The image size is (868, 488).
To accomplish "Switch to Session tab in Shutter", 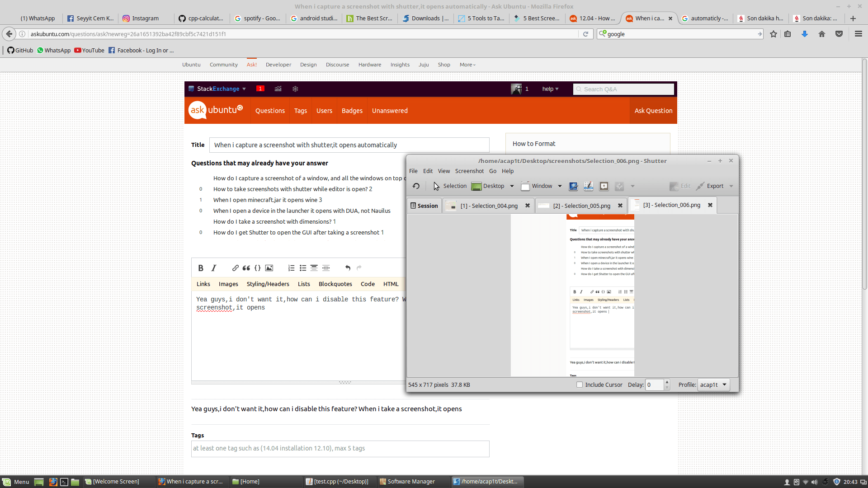I will click(x=424, y=206).
